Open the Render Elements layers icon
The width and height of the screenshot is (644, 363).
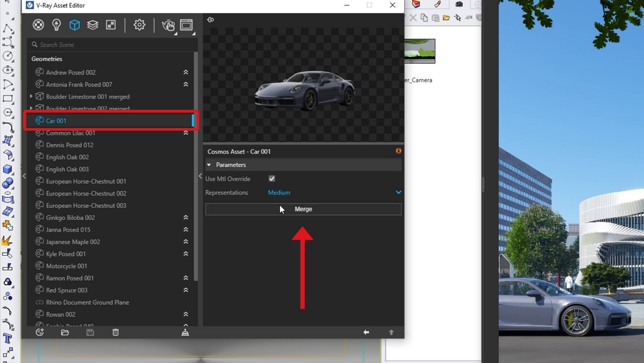[x=92, y=25]
